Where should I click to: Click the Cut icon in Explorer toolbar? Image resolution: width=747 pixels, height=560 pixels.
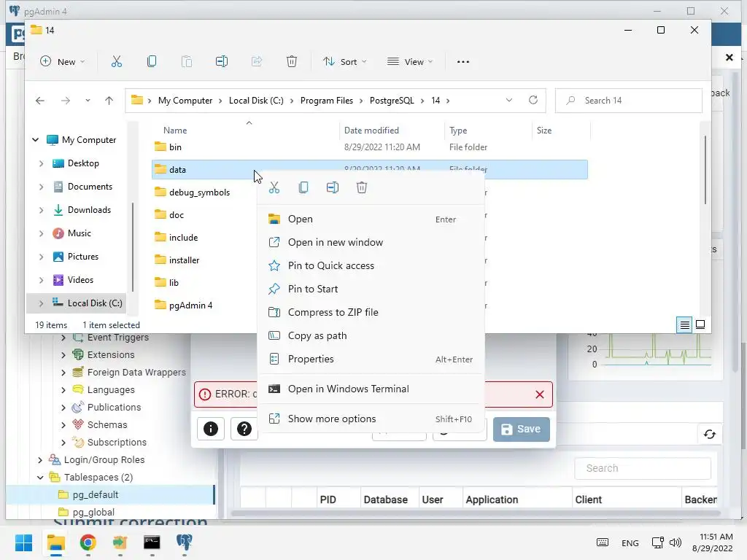click(116, 61)
